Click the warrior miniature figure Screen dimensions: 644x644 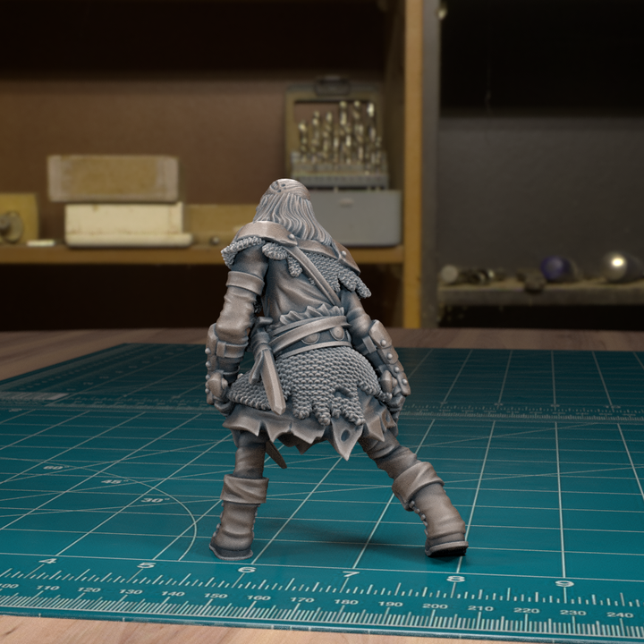click(336, 369)
